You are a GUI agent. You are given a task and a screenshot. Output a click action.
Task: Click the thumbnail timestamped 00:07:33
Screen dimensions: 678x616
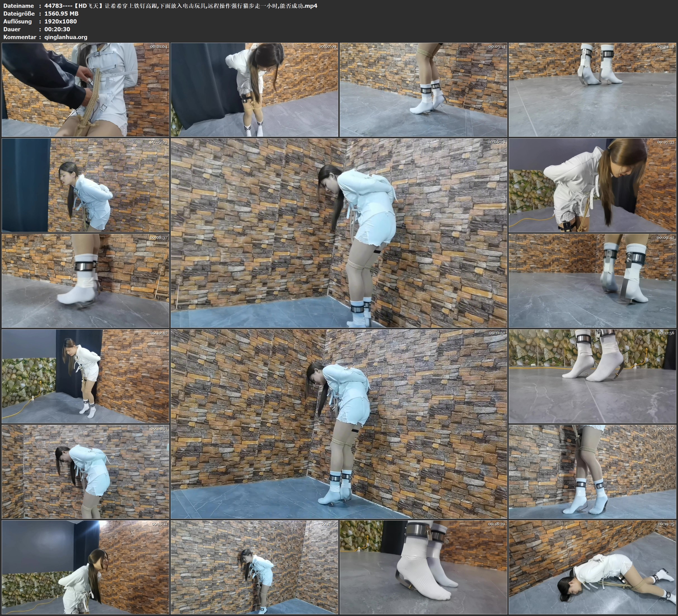[x=592, y=185]
